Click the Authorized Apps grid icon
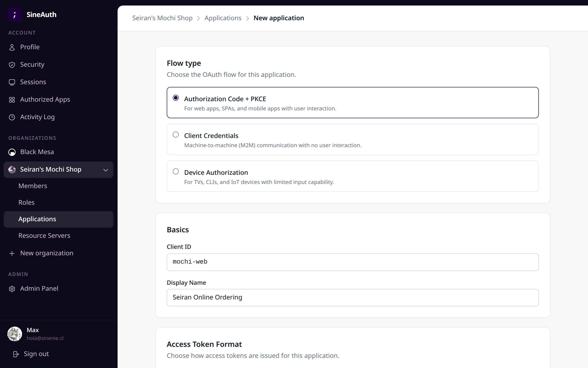The height and width of the screenshot is (368, 588). pyautogui.click(x=12, y=100)
